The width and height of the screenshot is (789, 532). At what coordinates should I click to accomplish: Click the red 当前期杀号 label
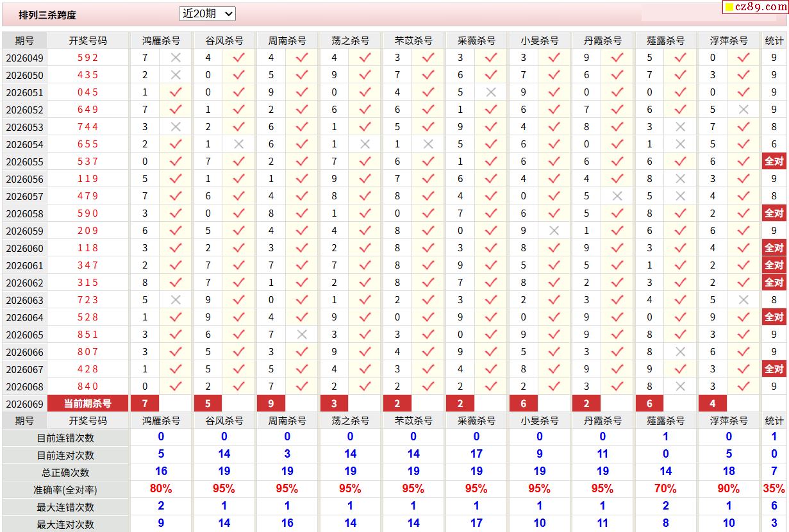tap(88, 403)
